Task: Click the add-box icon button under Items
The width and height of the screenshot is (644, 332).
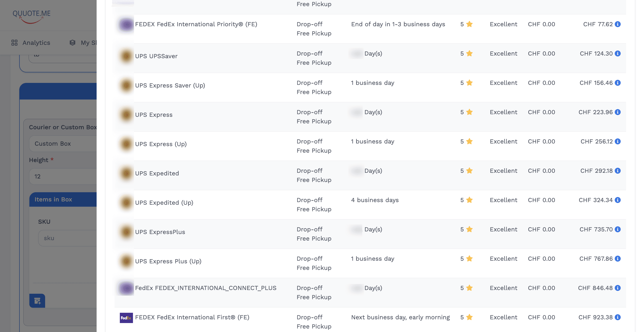Action: [37, 301]
